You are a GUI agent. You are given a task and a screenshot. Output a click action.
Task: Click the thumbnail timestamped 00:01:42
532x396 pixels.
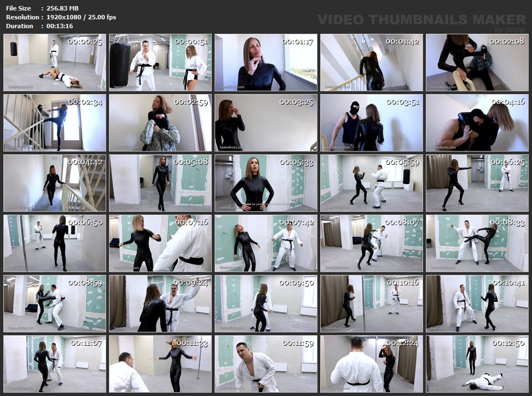click(372, 62)
